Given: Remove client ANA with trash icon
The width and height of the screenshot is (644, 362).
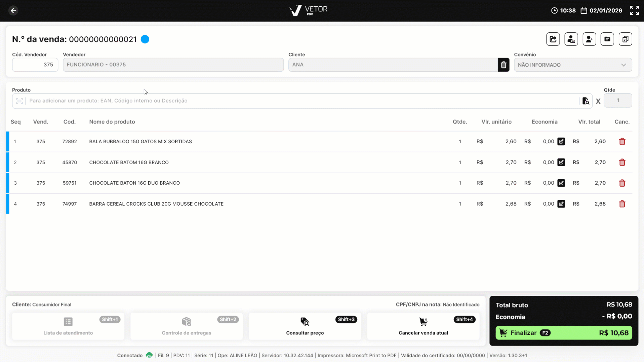Looking at the screenshot, I should coord(504,65).
